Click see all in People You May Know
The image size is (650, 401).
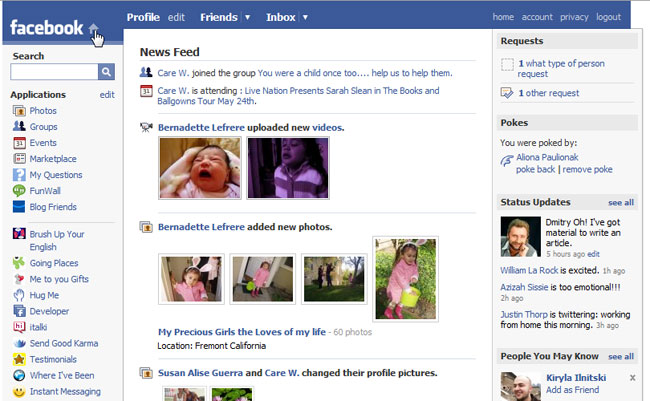pyautogui.click(x=621, y=357)
